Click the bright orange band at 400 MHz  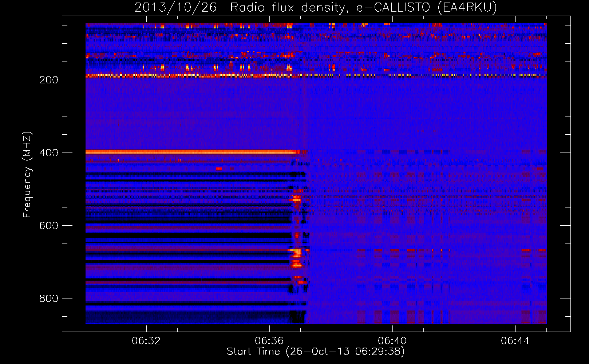193,152
